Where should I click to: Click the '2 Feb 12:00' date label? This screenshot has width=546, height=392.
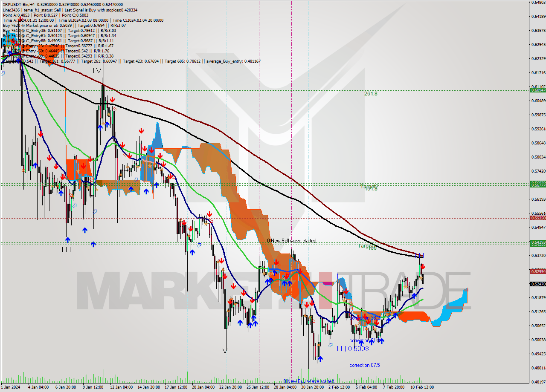[339, 387]
